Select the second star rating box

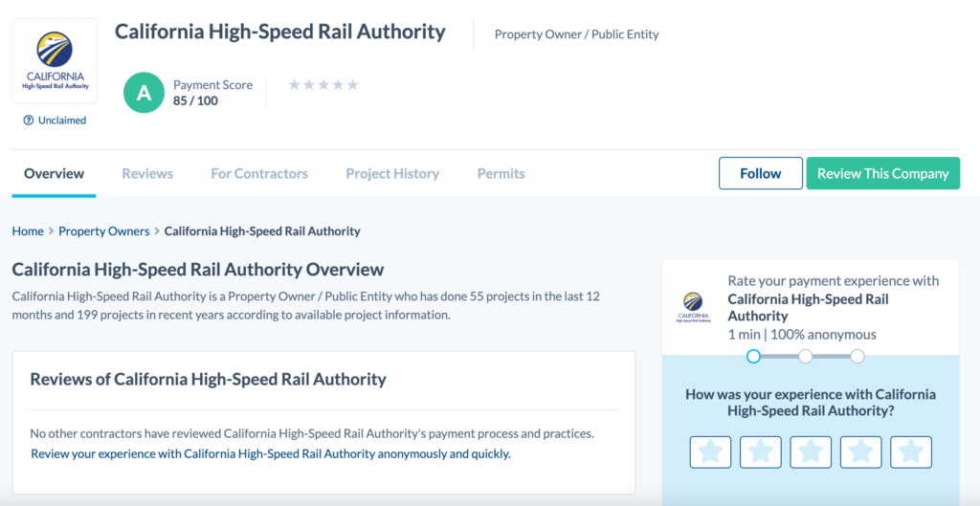760,451
